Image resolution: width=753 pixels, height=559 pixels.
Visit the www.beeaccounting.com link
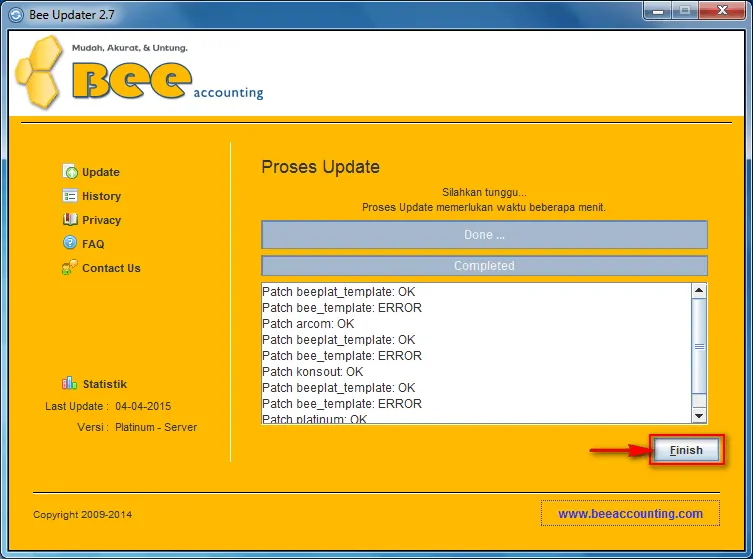pos(630,513)
